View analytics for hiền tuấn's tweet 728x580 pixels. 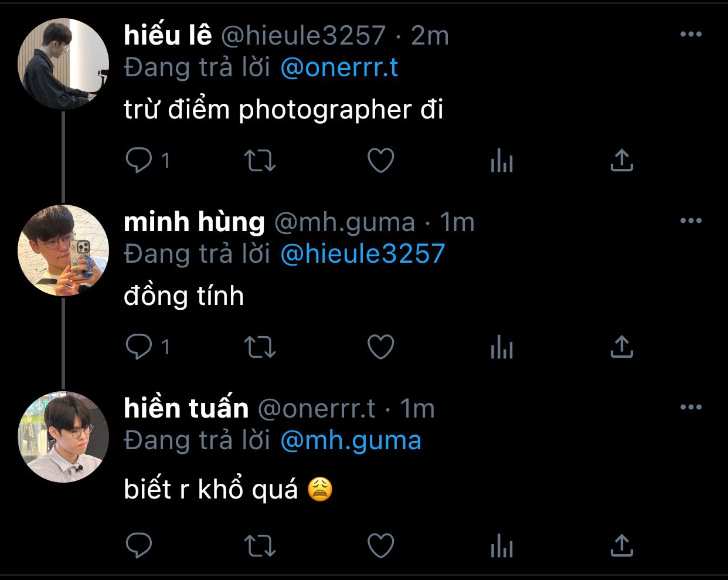(502, 545)
